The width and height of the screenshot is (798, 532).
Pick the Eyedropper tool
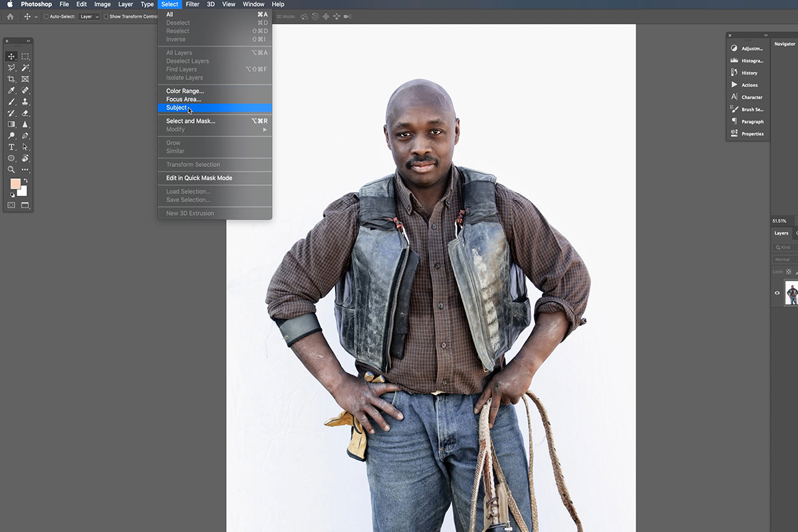pos(11,90)
